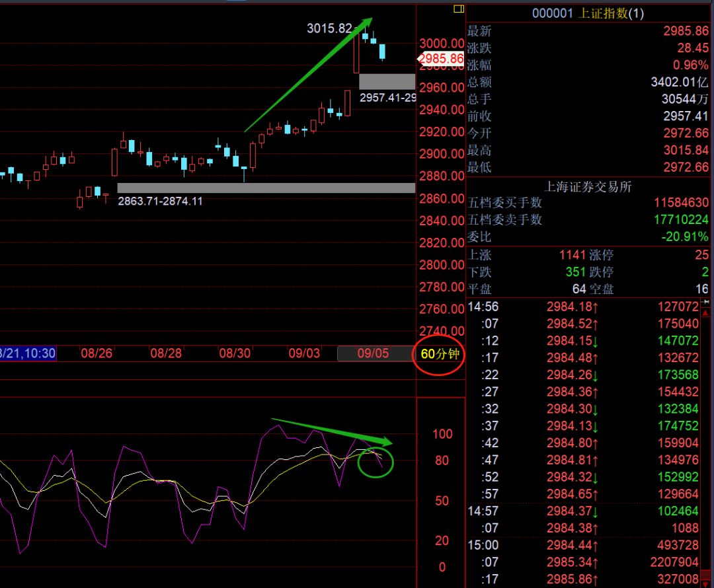Click the 跌停 count 2

pos(705,272)
